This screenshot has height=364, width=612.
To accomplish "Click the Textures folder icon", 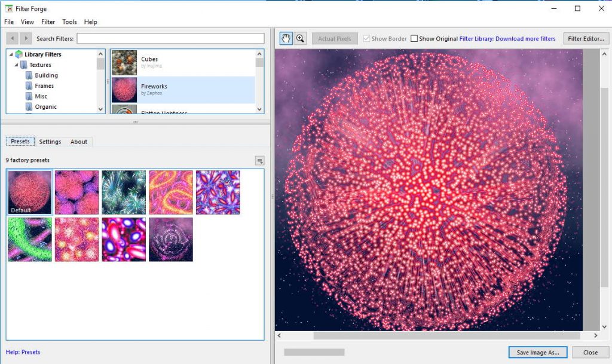I will click(x=24, y=65).
